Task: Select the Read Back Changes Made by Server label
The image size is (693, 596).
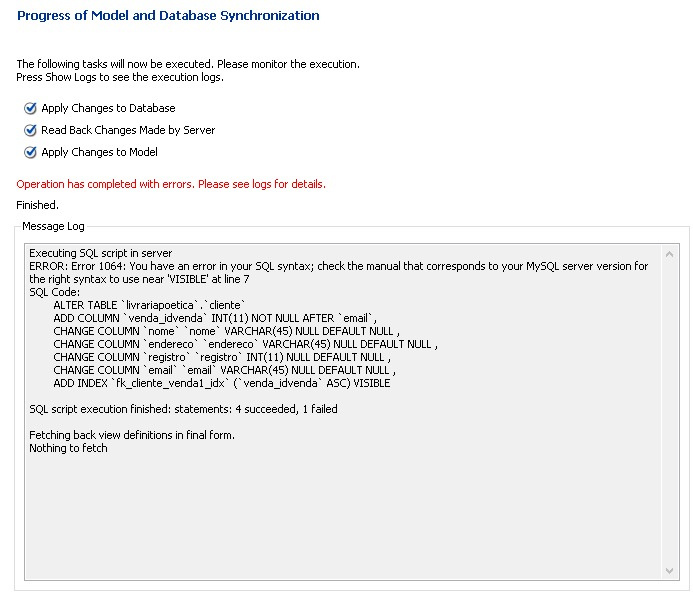Action: click(128, 130)
